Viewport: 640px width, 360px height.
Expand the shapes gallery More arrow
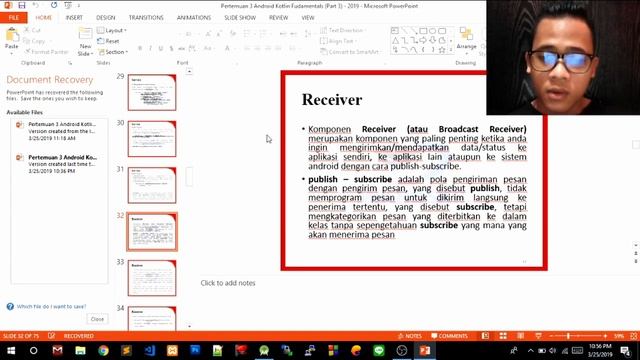click(x=451, y=50)
